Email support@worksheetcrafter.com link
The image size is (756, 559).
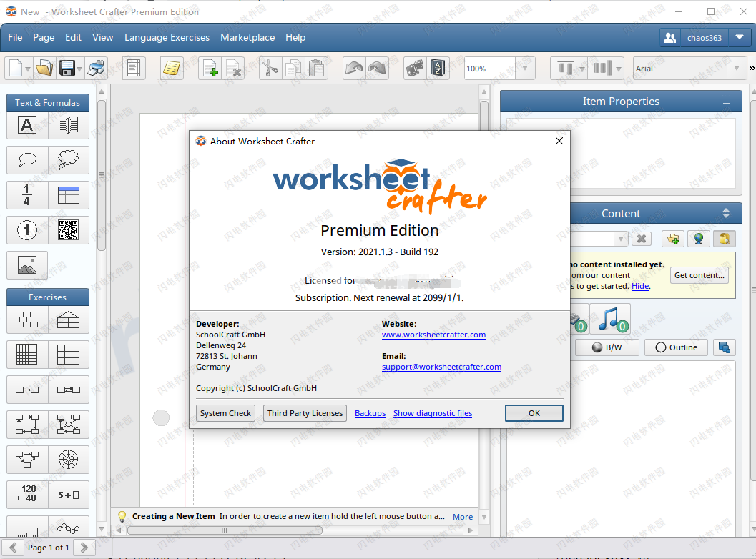click(x=441, y=367)
